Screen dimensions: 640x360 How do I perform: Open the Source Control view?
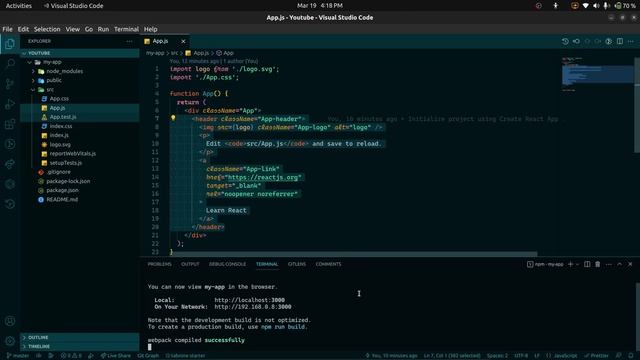coord(10,84)
